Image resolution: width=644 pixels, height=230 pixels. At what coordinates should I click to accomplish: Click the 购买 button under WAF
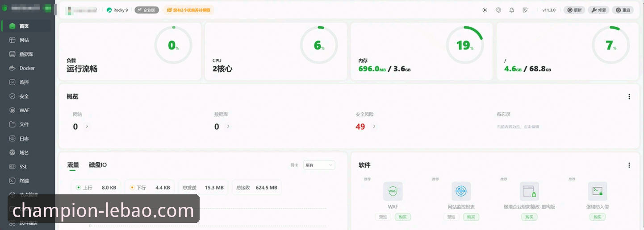(x=403, y=217)
